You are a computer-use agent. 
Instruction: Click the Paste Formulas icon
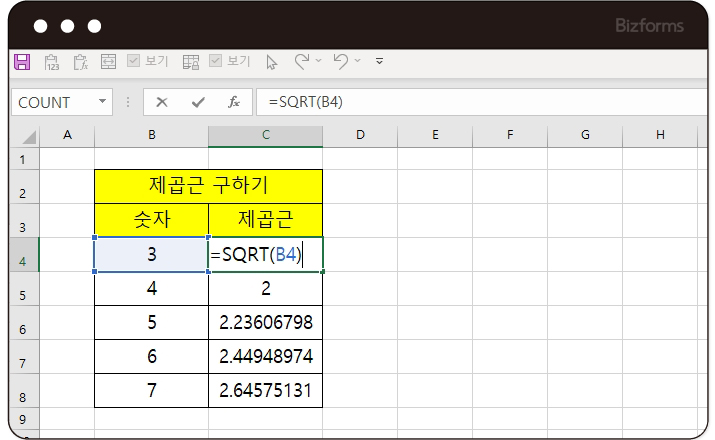80,61
